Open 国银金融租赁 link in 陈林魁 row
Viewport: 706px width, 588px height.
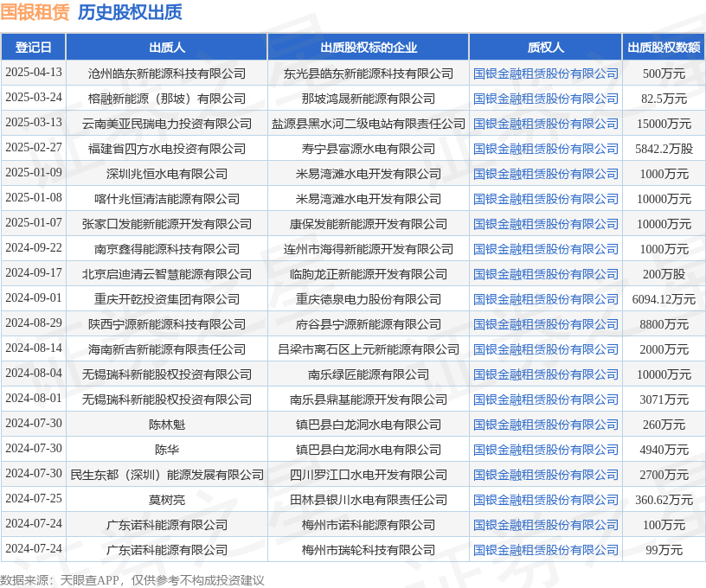(545, 425)
